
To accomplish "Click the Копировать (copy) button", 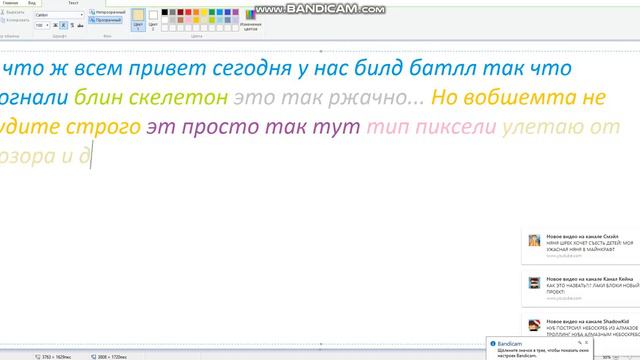I will (15, 20).
